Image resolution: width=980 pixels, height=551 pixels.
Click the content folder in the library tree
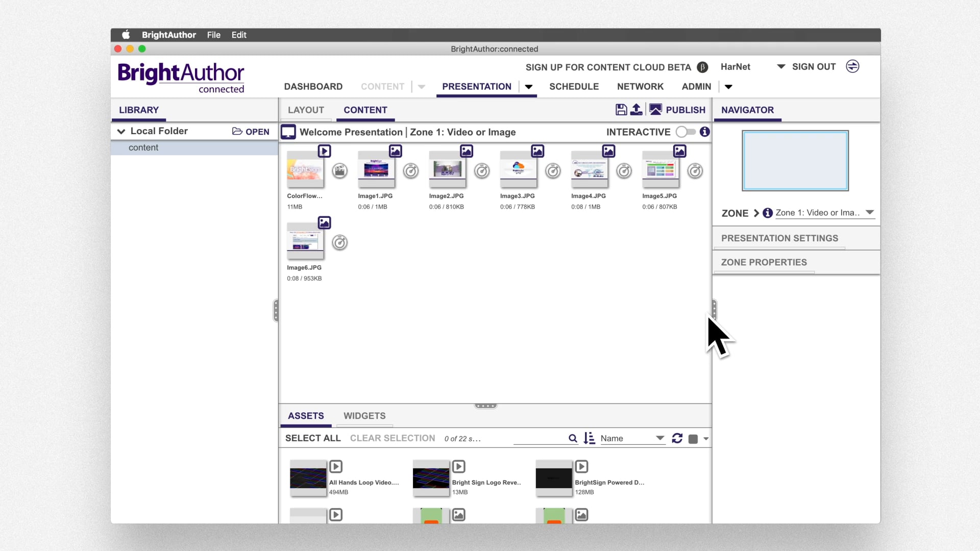click(x=143, y=147)
